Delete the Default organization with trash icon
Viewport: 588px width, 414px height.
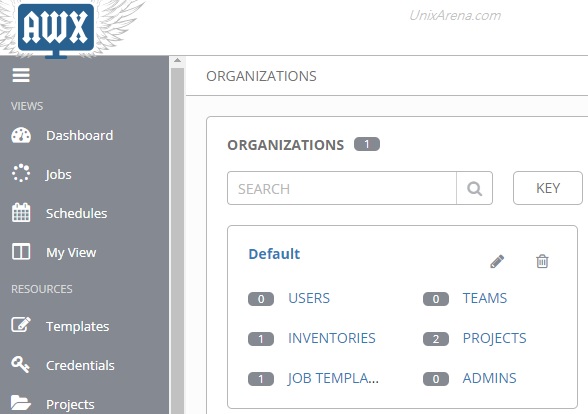point(542,261)
